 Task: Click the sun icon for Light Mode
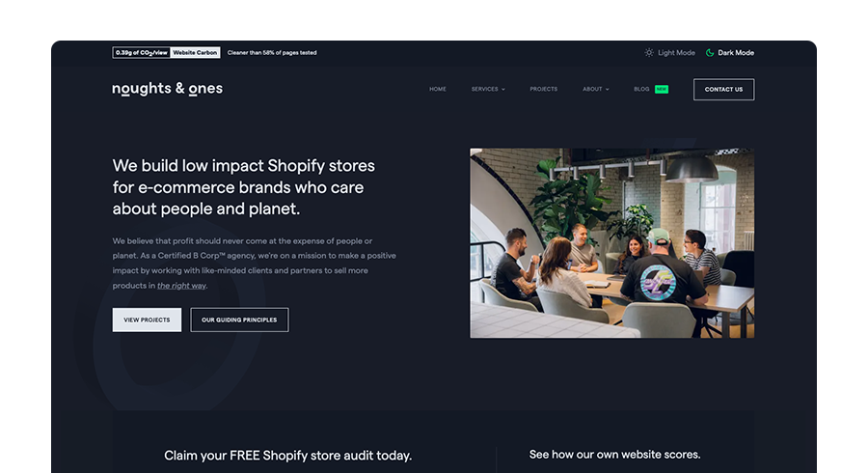pos(649,53)
